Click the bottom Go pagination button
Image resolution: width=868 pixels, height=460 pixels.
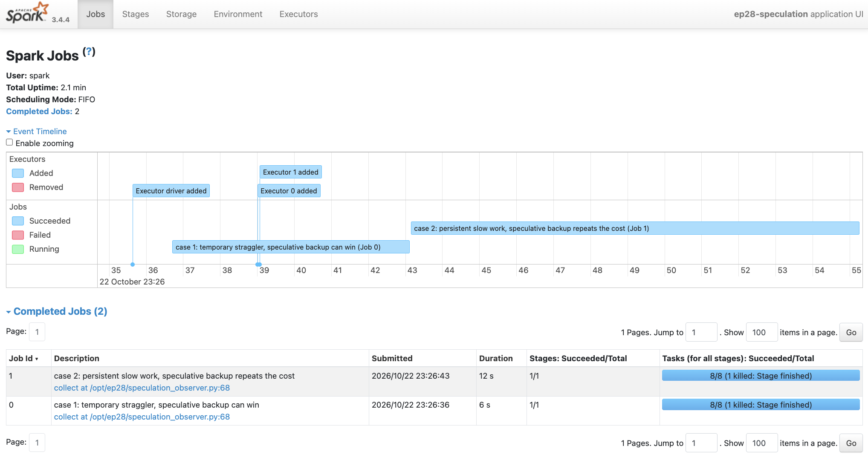pyautogui.click(x=851, y=443)
